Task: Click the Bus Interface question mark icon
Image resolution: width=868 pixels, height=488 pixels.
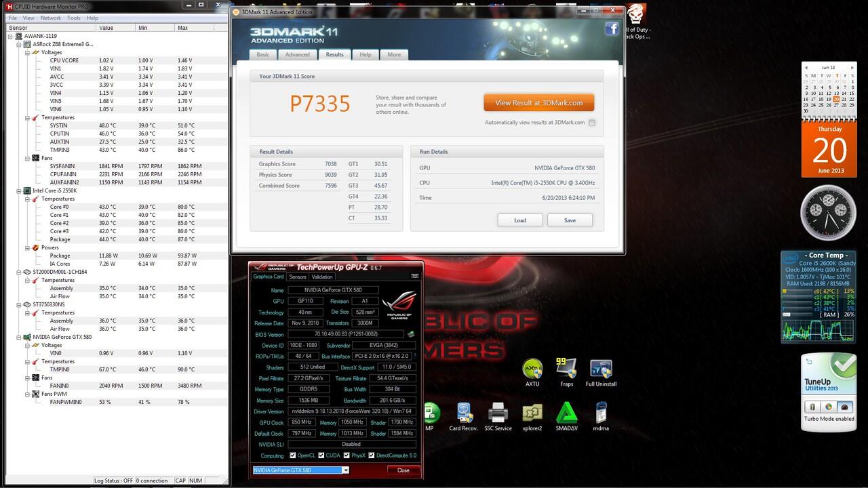Action: tap(414, 356)
